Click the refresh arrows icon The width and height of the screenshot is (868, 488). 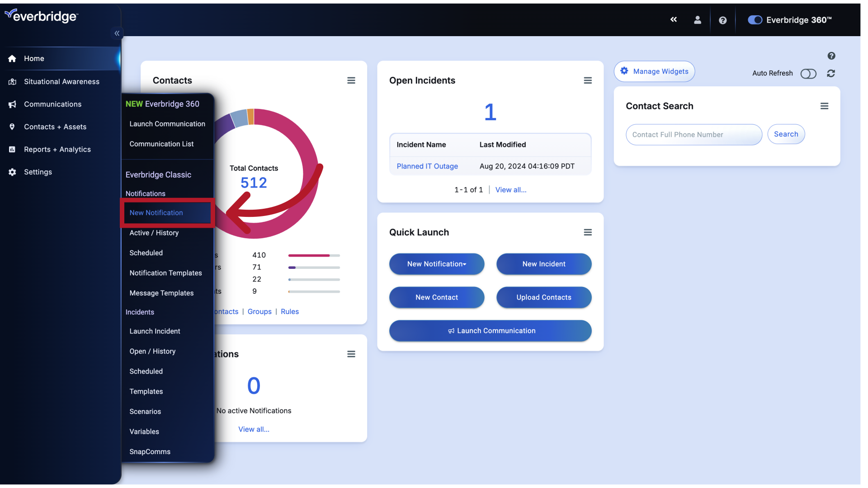[831, 73]
